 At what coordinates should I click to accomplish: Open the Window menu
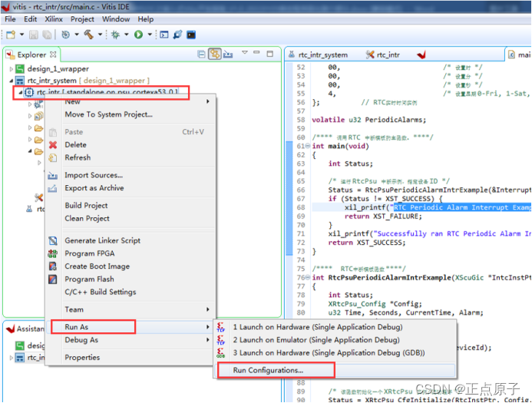click(x=116, y=19)
